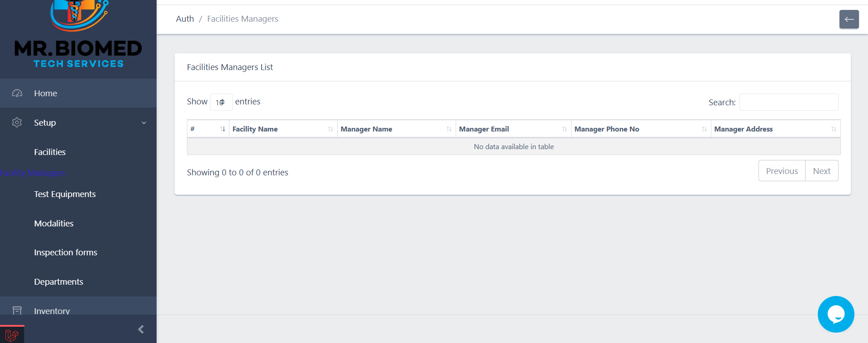
Task: Open the Show entries count dropdown
Action: click(x=221, y=102)
